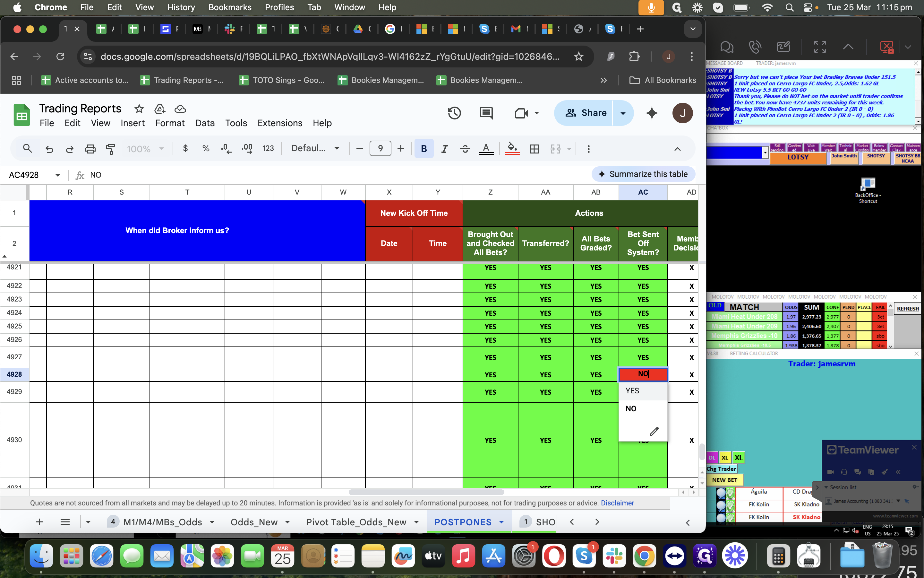The width and height of the screenshot is (924, 578).
Task: Click the merge cells icon
Action: click(556, 149)
